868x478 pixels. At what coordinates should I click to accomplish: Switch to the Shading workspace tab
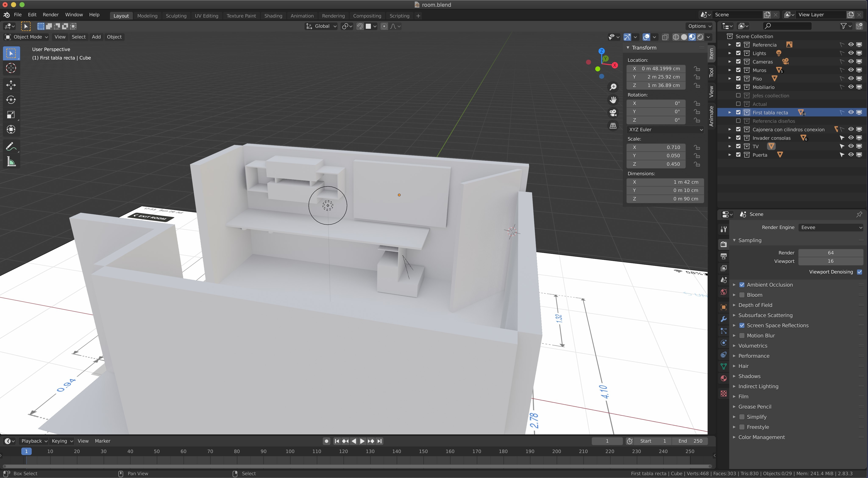[273, 16]
